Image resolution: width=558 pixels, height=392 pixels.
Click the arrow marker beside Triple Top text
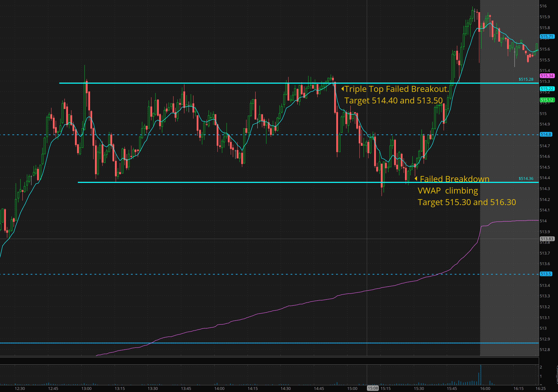click(x=342, y=89)
